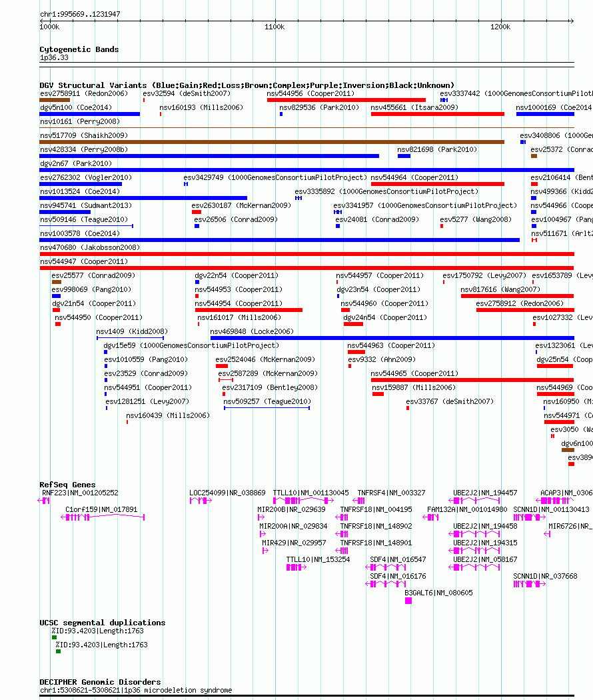Click the SCNN1D|NR_037668 gene label

545,576
